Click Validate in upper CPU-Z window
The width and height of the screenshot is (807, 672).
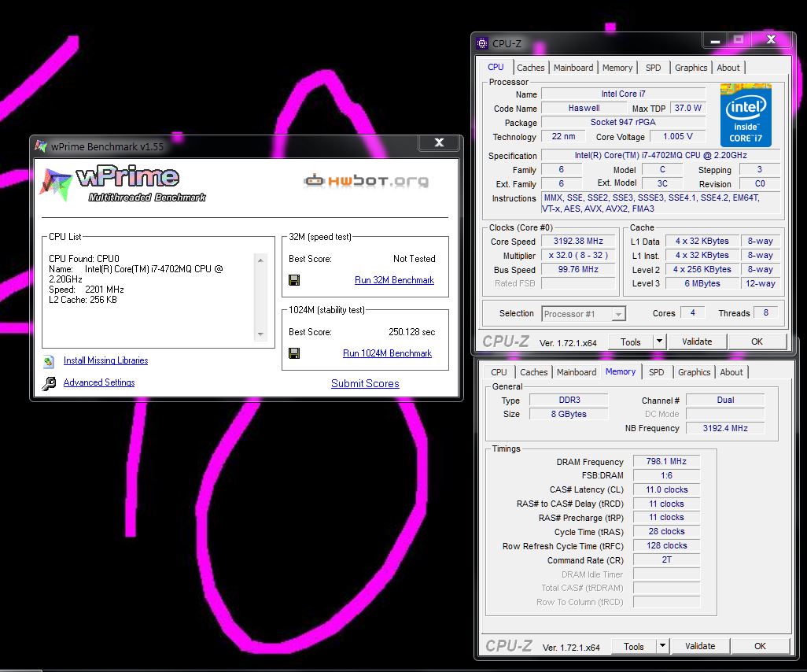(697, 342)
